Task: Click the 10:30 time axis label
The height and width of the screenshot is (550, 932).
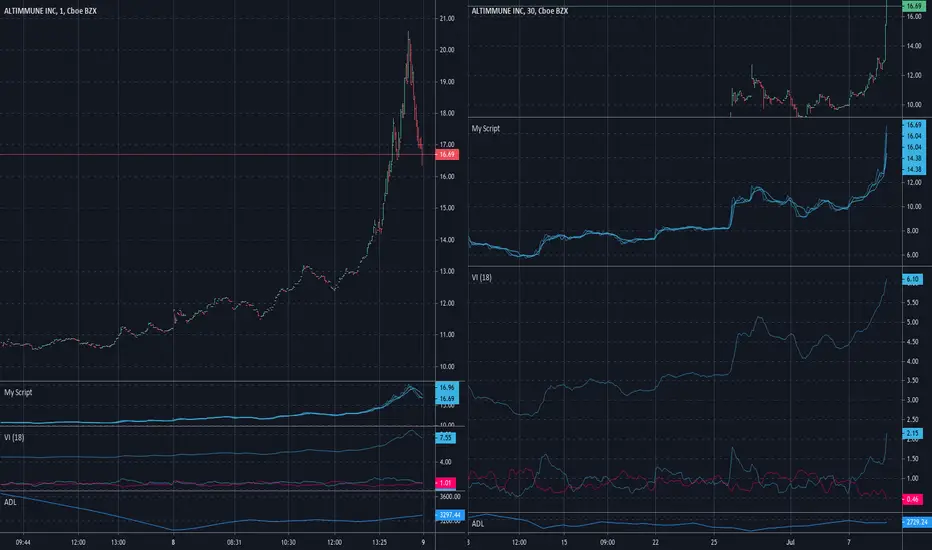Action: pos(288,542)
